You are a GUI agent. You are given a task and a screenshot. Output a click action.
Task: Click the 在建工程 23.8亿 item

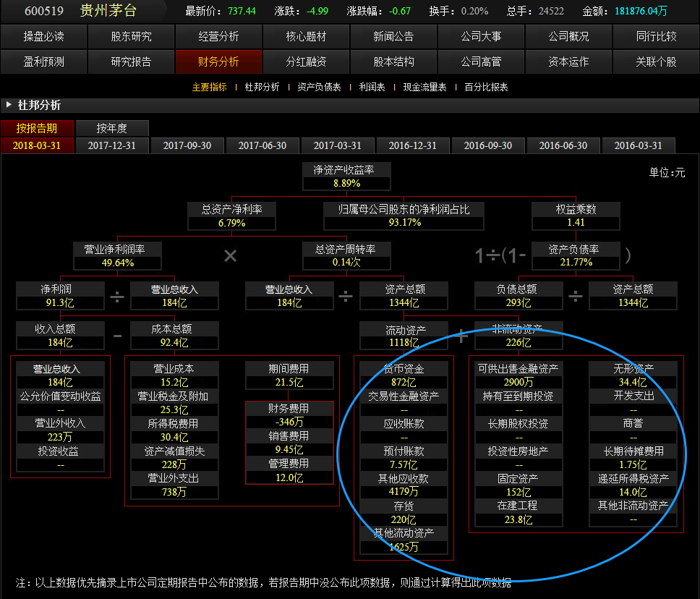point(518,513)
